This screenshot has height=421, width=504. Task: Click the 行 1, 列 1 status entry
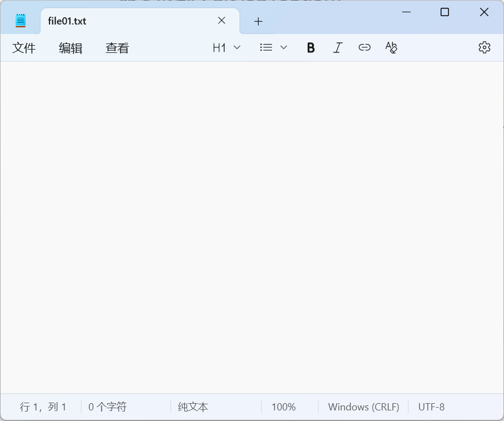coord(43,407)
